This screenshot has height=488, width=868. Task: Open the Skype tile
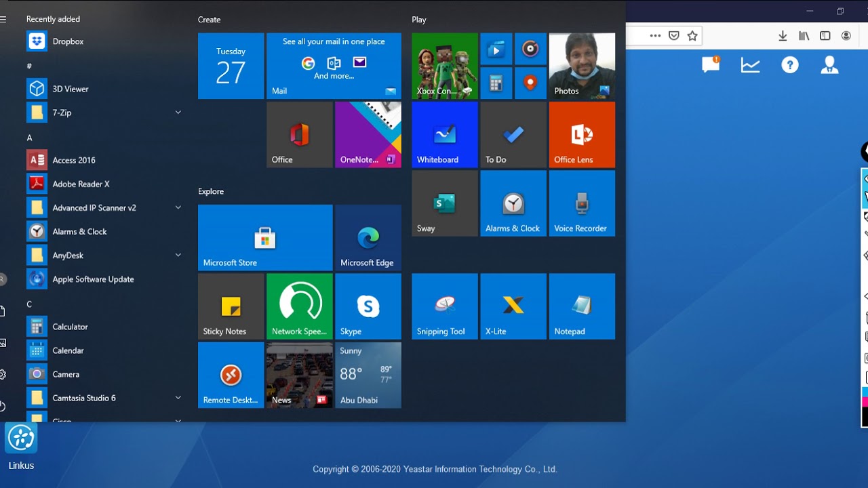coord(368,306)
